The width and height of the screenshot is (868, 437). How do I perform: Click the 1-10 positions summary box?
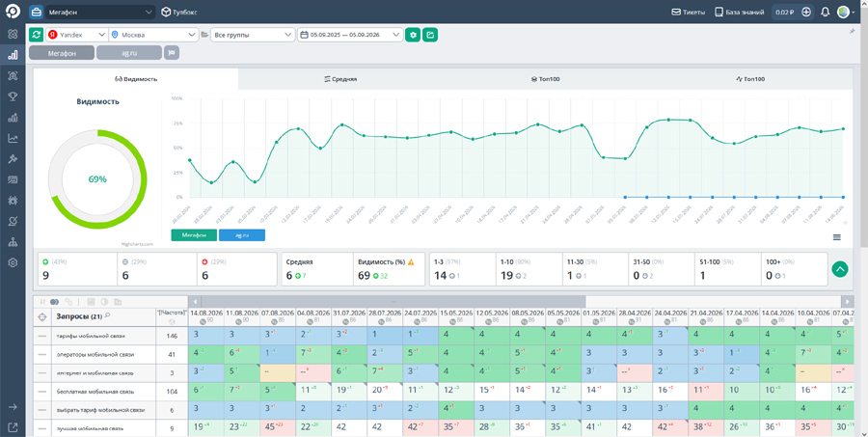pyautogui.click(x=529, y=269)
